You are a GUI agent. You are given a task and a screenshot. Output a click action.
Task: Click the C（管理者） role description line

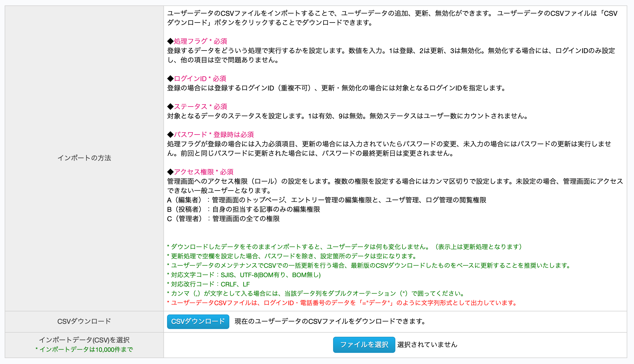click(x=223, y=219)
